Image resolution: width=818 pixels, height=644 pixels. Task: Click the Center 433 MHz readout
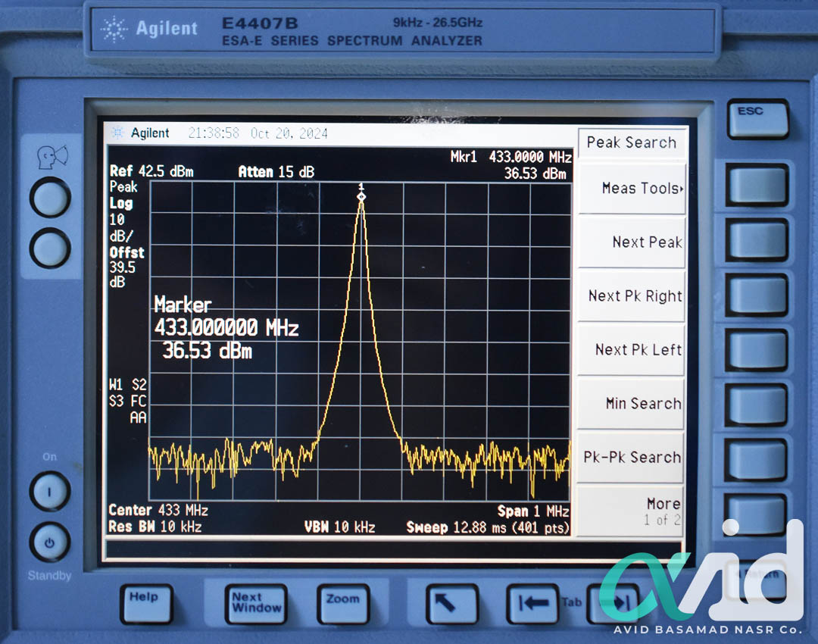click(x=158, y=510)
